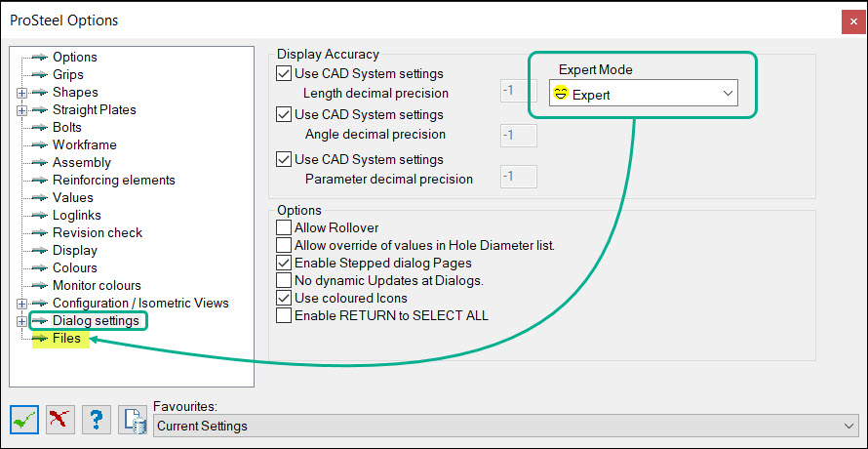Check No dynamic Updates at Dialogs
This screenshot has width=868, height=449.
click(x=284, y=280)
